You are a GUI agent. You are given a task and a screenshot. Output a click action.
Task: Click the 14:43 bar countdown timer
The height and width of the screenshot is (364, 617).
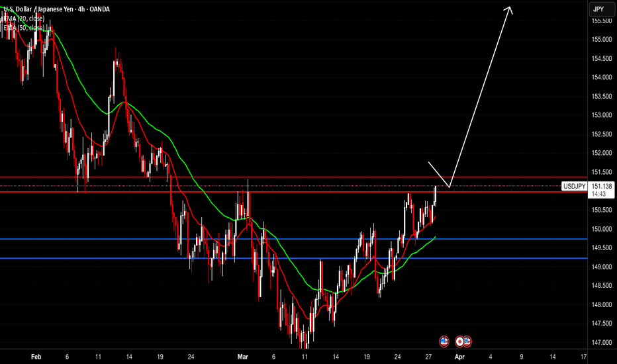point(598,194)
